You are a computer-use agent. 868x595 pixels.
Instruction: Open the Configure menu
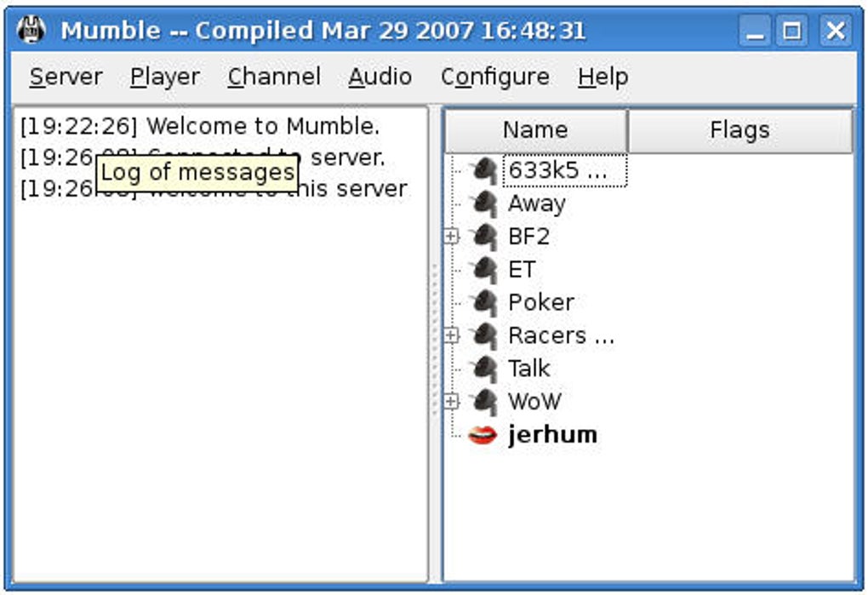tap(495, 77)
